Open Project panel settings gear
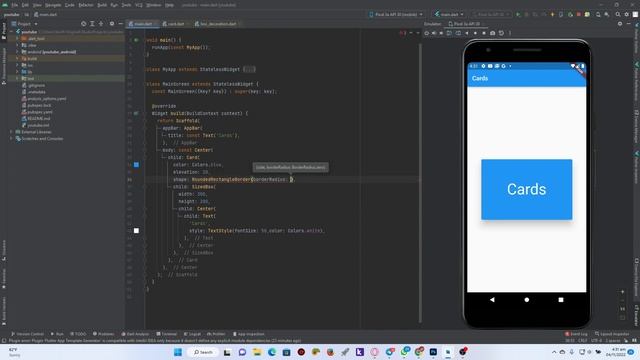This screenshot has width=640, height=360. pos(112,24)
